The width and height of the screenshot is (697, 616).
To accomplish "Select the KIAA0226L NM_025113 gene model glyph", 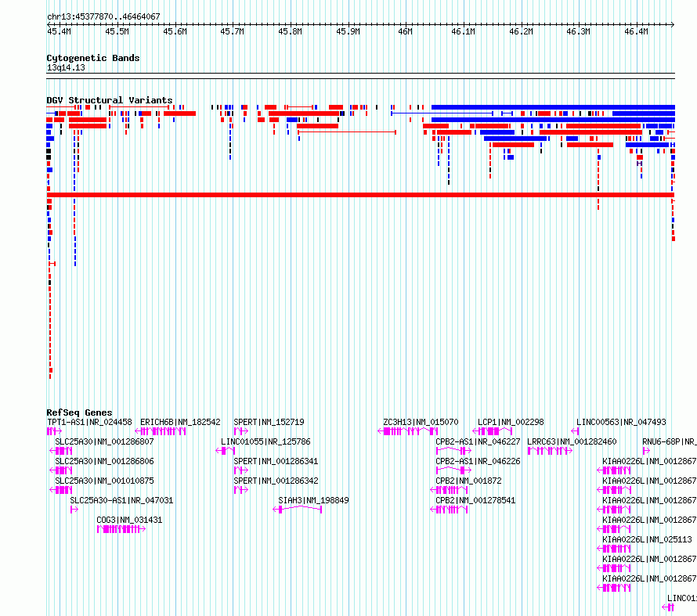I will 614,549.
